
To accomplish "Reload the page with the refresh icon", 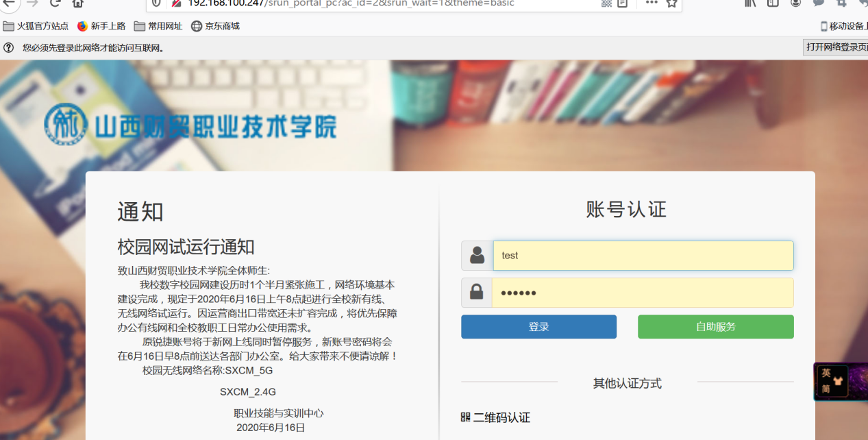I will (55, 3).
